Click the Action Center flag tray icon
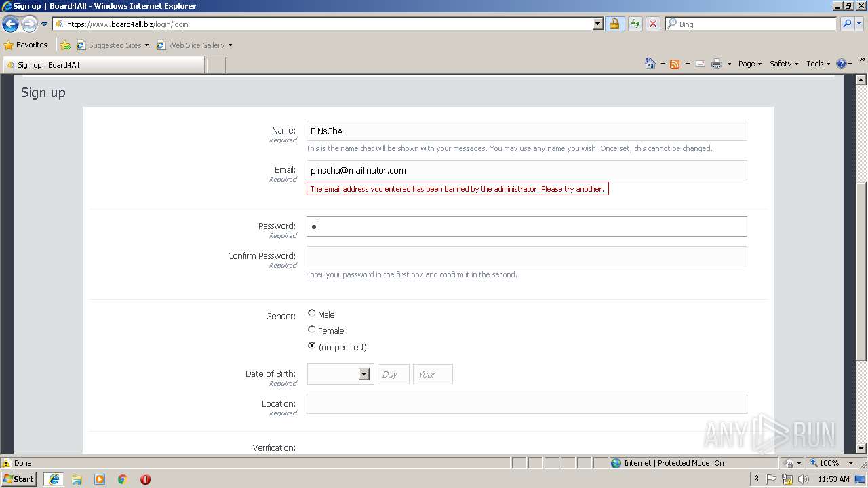The image size is (868, 488). point(771,479)
